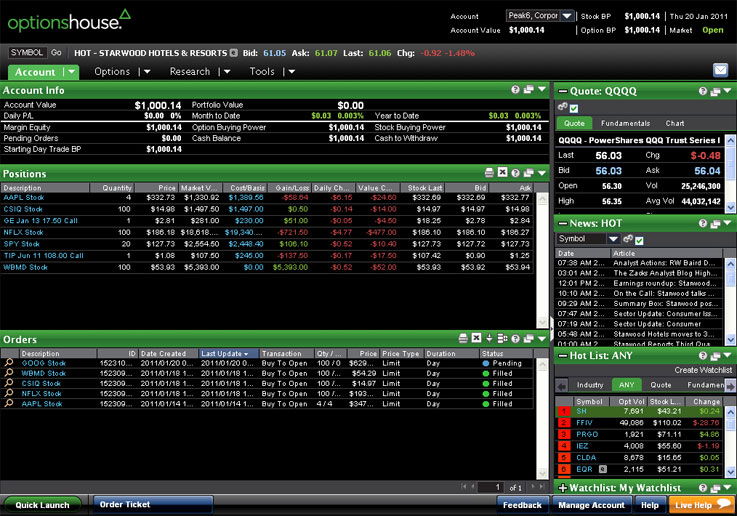Click the note icon beside EQR in Hot List
Image resolution: width=737 pixels, height=516 pixels.
pyautogui.click(x=603, y=469)
